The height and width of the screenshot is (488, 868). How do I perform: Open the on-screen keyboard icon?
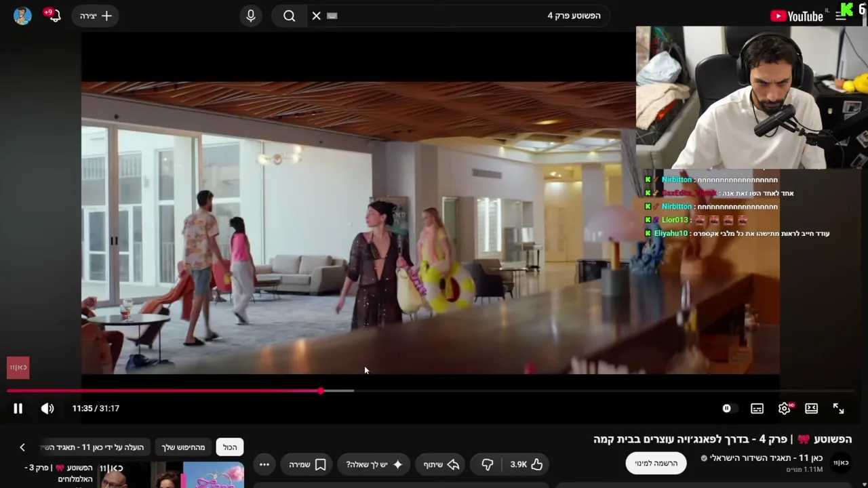click(332, 16)
